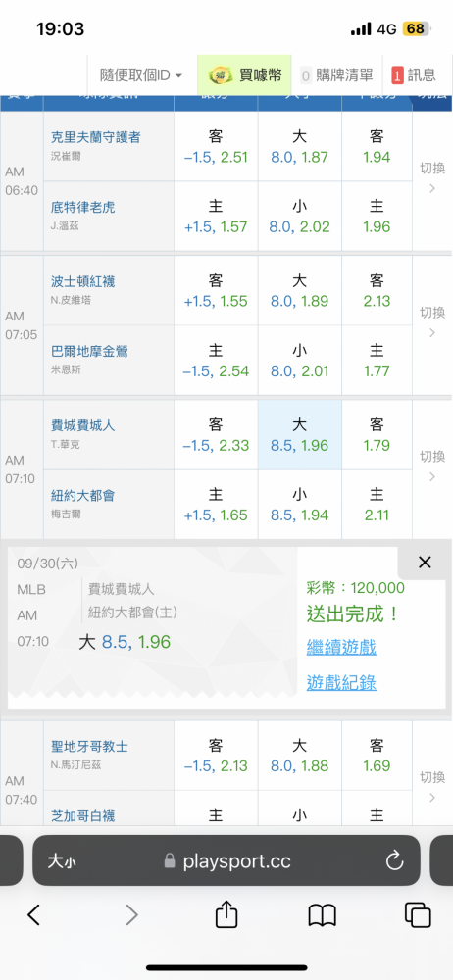The height and width of the screenshot is (980, 453).
Task: Select 大 8.5, 1.96 for 費城費城人
Action: pos(300,435)
